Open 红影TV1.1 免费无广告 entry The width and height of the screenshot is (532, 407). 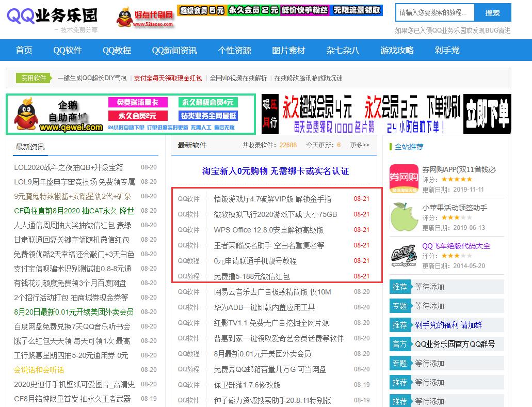(x=271, y=323)
